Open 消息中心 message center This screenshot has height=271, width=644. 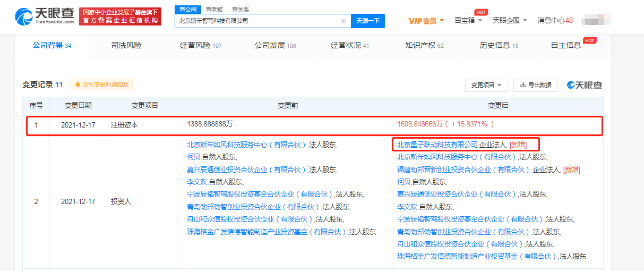pos(555,21)
